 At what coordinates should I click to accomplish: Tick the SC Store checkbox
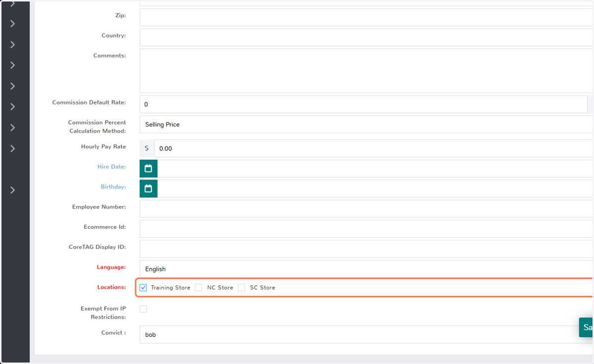(x=242, y=288)
